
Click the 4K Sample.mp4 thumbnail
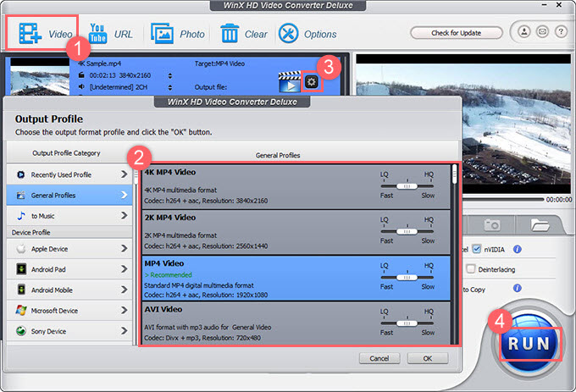40,77
